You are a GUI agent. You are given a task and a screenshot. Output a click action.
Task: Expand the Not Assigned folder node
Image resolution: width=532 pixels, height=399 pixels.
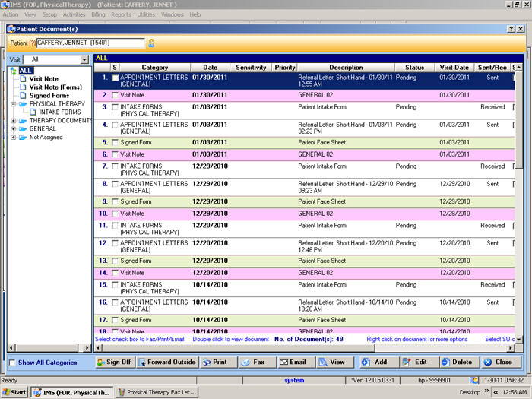(13, 138)
